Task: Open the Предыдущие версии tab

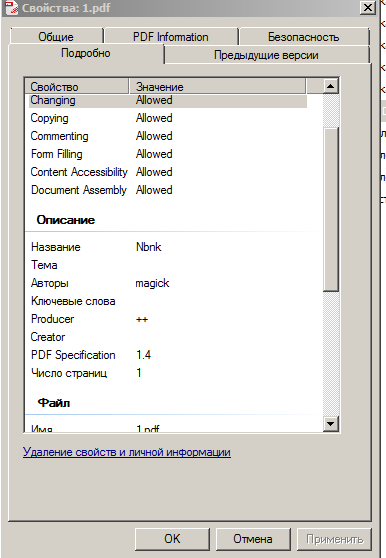Action: [x=266, y=55]
